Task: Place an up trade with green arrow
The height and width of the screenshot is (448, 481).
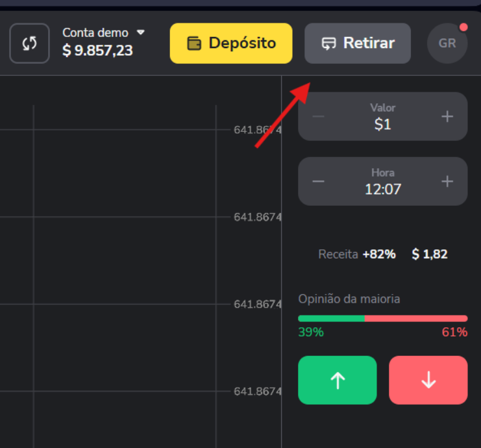Action: (x=338, y=380)
